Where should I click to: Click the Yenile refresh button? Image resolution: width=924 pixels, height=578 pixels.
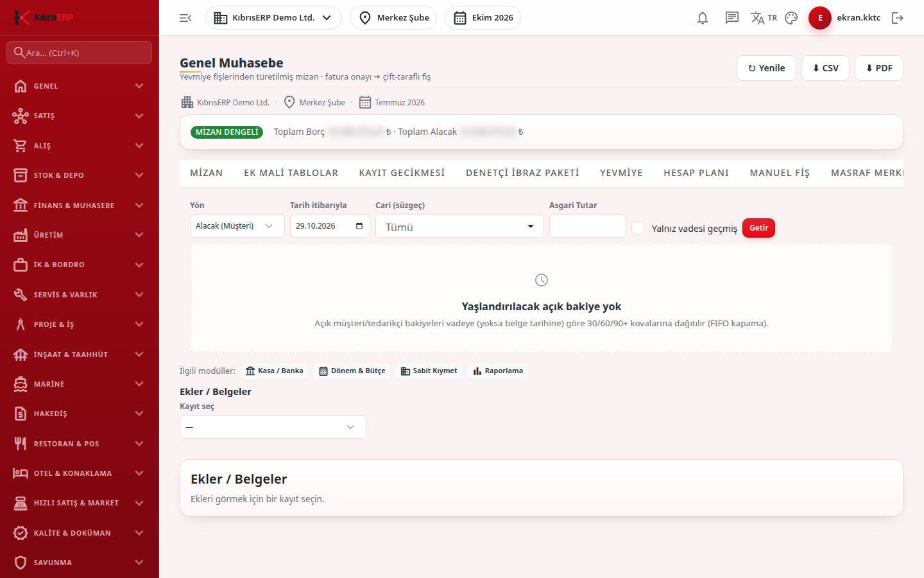tap(766, 68)
